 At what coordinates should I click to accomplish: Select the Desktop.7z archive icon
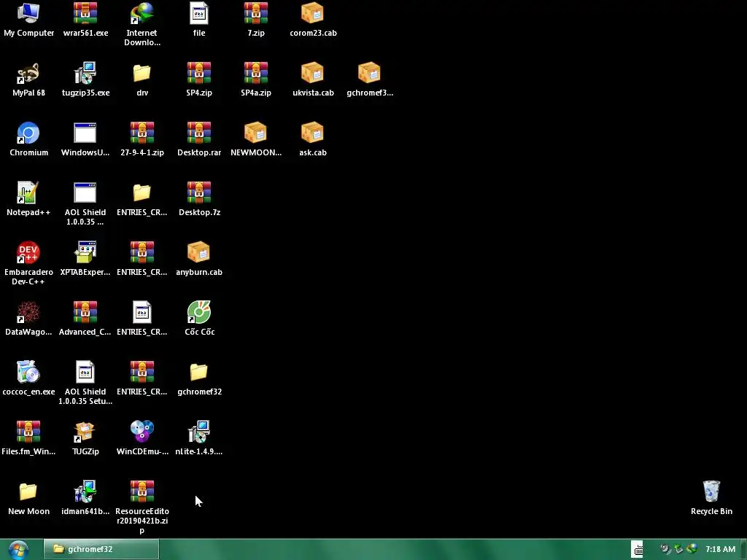(199, 192)
